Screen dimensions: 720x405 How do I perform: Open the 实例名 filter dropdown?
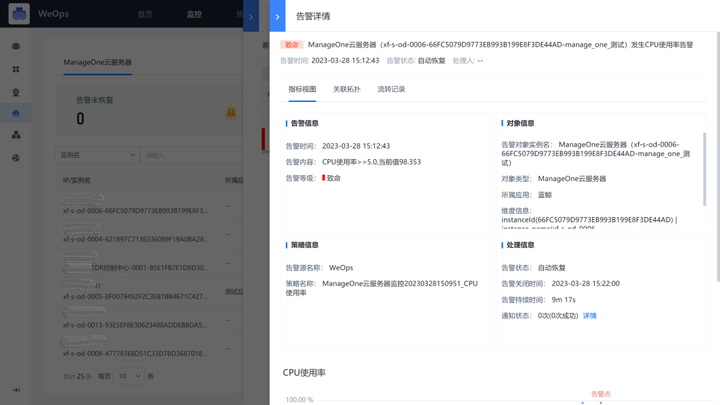97,155
